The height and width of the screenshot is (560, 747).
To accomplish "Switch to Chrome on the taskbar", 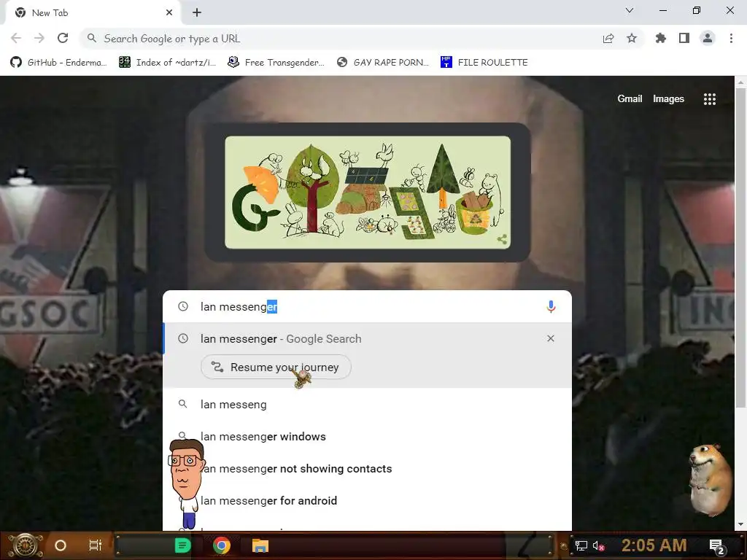I will tap(222, 545).
